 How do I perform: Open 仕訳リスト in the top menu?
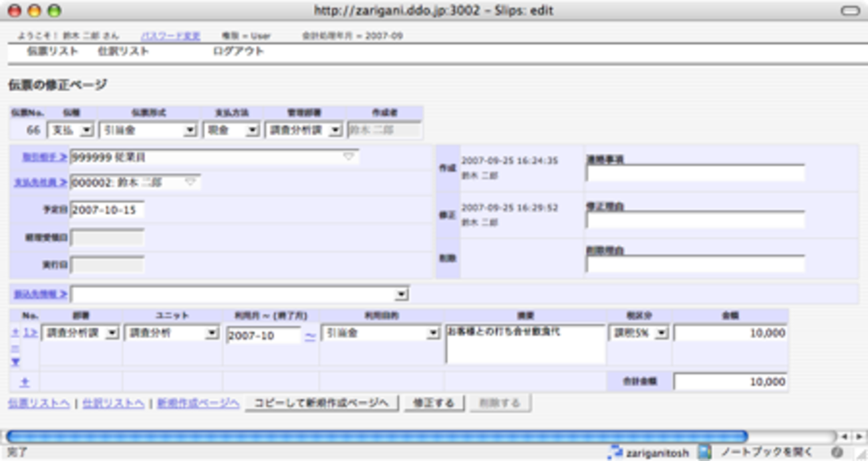click(x=123, y=51)
